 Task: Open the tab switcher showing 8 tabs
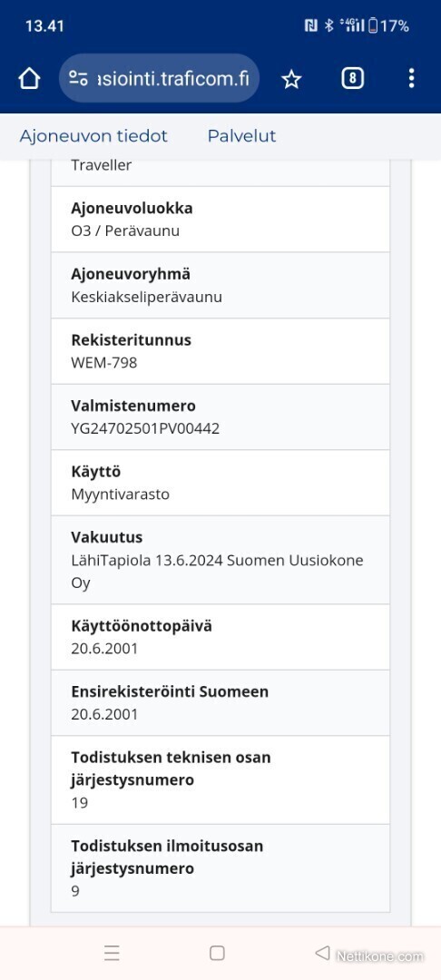[352, 78]
